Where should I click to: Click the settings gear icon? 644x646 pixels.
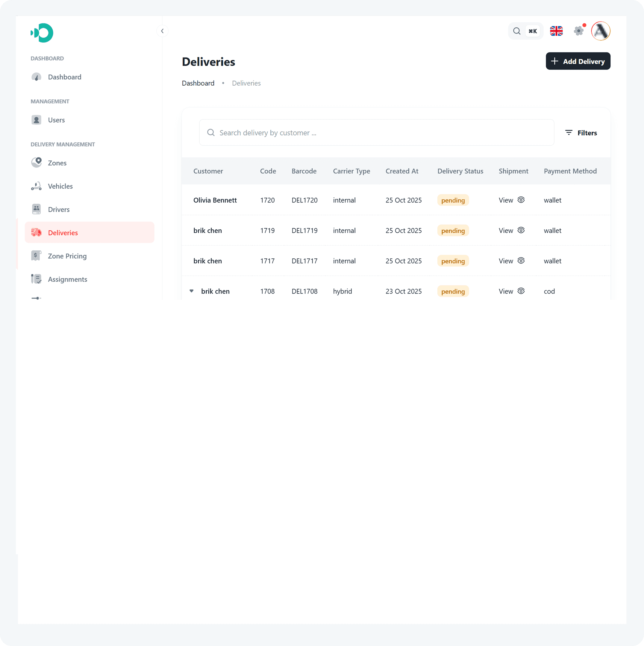578,31
